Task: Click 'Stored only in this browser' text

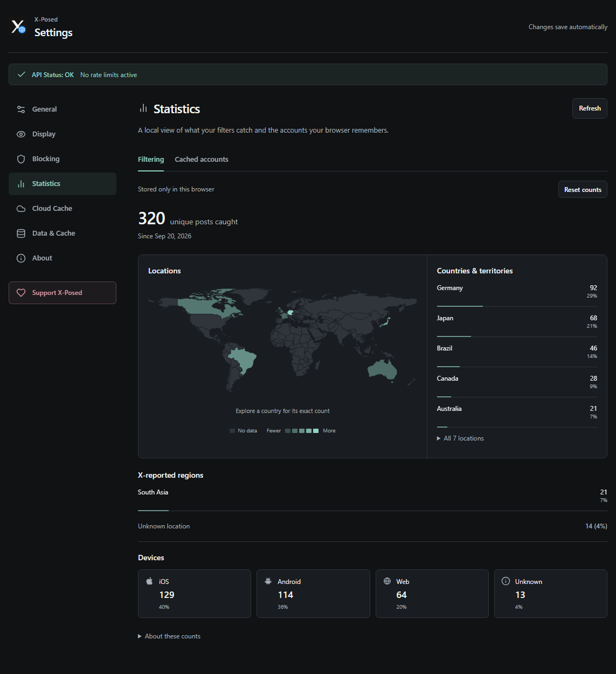Action: pyautogui.click(x=176, y=189)
